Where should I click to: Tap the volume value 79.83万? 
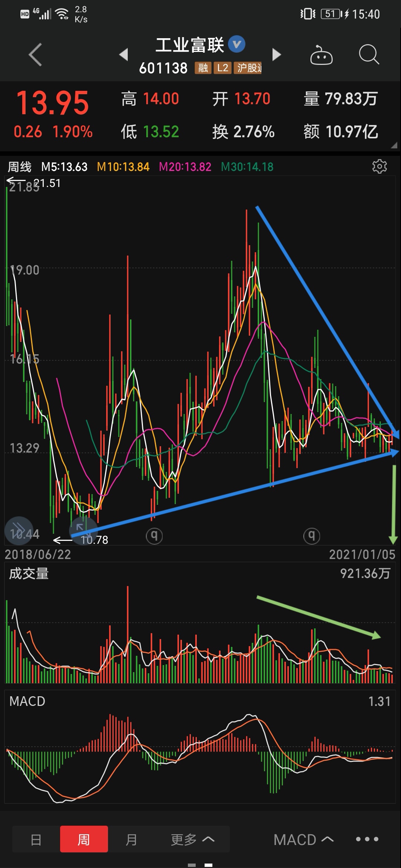click(x=351, y=99)
